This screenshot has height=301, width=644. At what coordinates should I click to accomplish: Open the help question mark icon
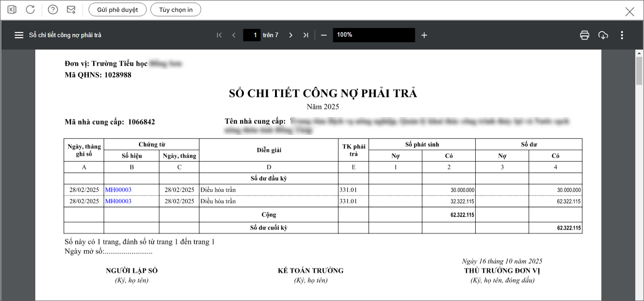pos(53,10)
